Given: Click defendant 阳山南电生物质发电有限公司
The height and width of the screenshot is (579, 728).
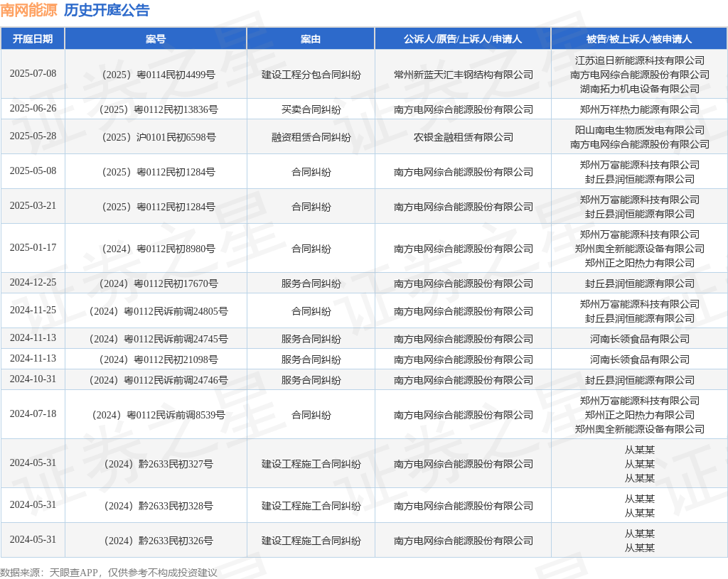Looking at the screenshot, I should point(640,130).
